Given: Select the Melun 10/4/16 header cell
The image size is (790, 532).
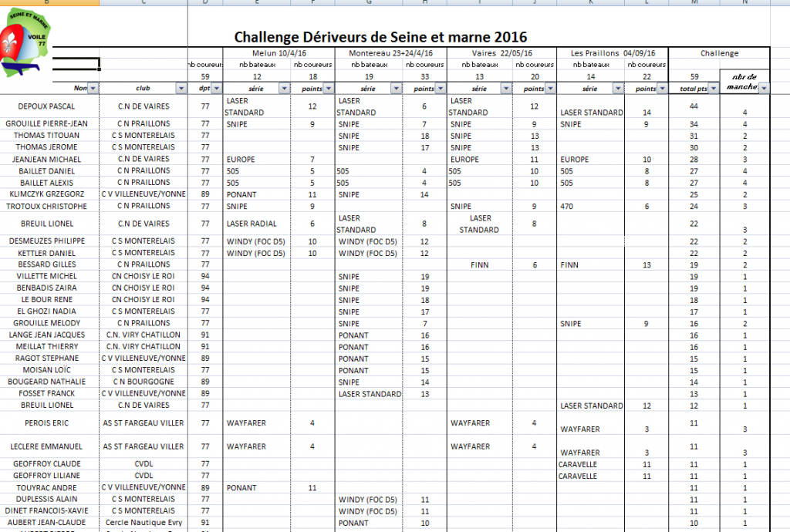Looking at the screenshot, I should 279,53.
